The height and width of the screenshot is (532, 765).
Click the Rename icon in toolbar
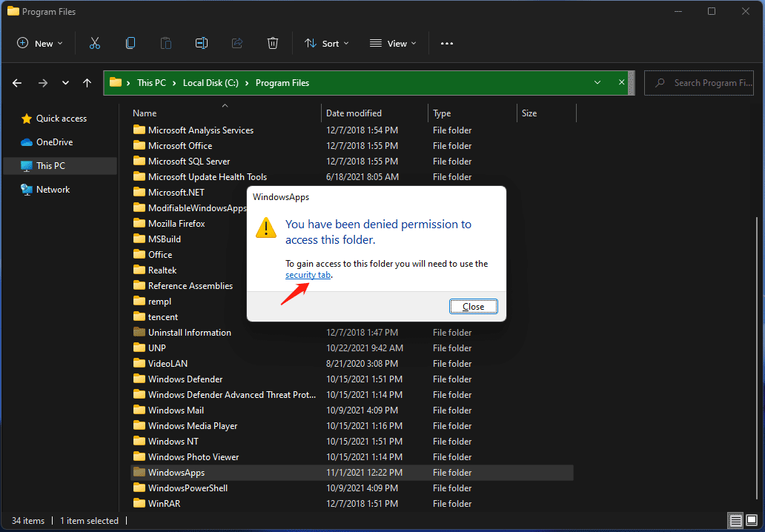tap(201, 44)
